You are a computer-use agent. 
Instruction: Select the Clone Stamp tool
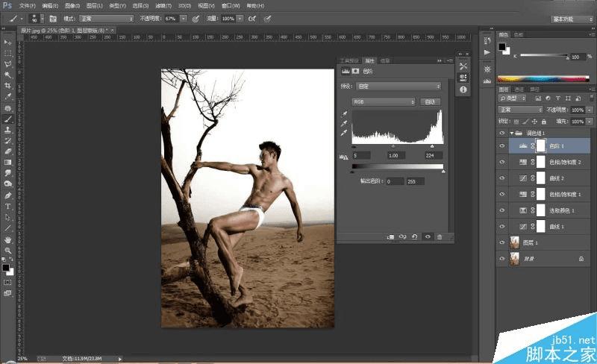7,129
